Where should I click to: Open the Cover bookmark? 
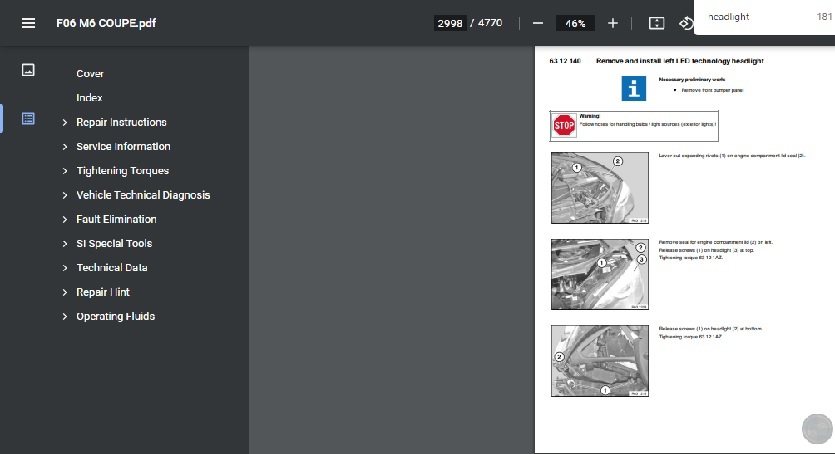click(x=89, y=73)
